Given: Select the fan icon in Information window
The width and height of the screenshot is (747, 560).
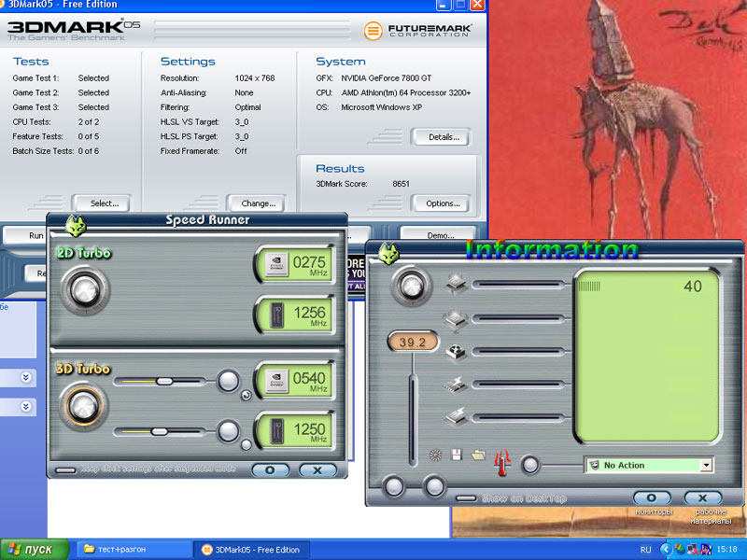Looking at the screenshot, I should pyautogui.click(x=456, y=353).
